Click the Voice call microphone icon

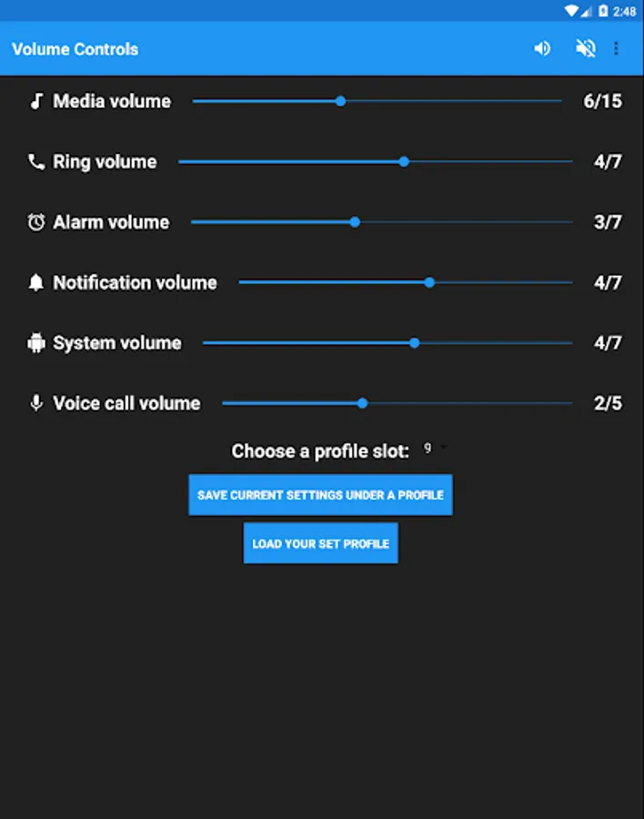pyautogui.click(x=36, y=403)
